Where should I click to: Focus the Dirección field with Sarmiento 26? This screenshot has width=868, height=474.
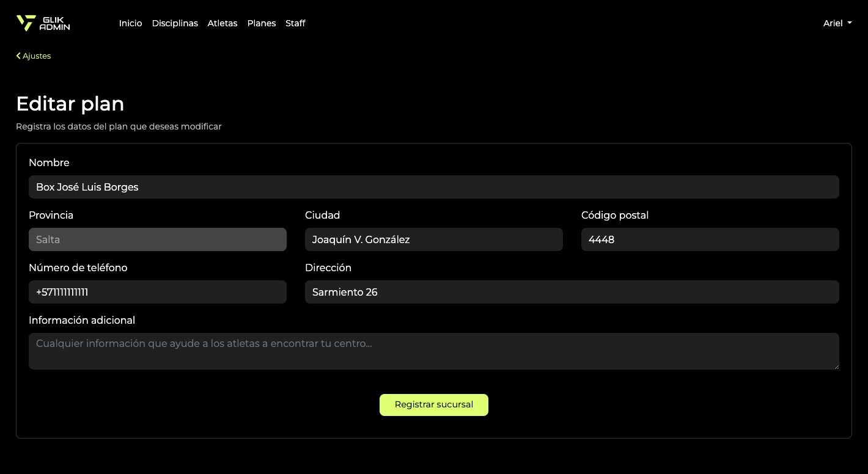[572, 292]
